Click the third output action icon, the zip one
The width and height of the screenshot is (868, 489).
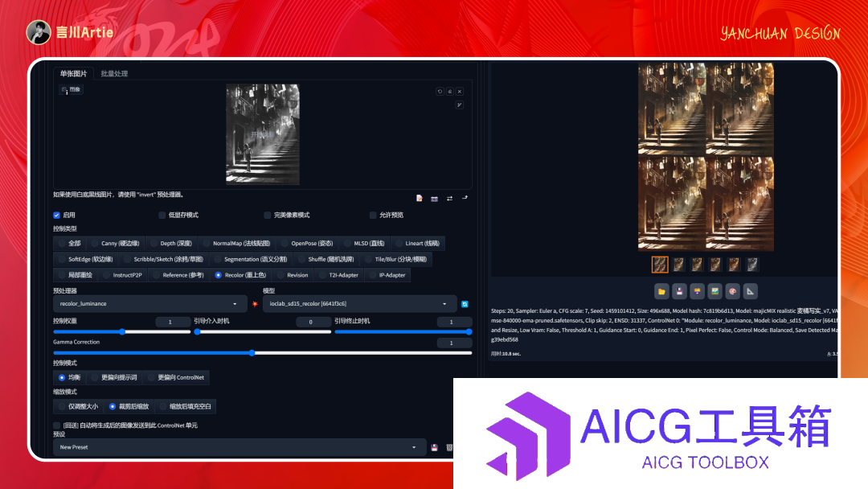pos(697,291)
